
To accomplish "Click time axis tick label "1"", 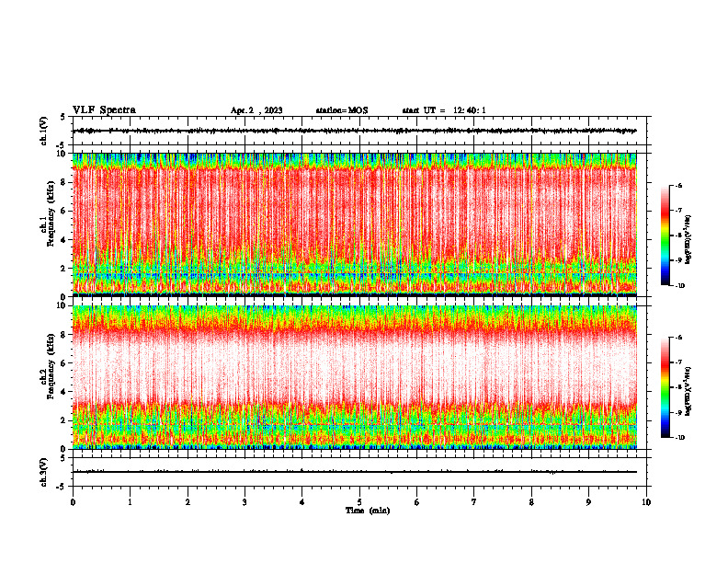I will 130,502.
